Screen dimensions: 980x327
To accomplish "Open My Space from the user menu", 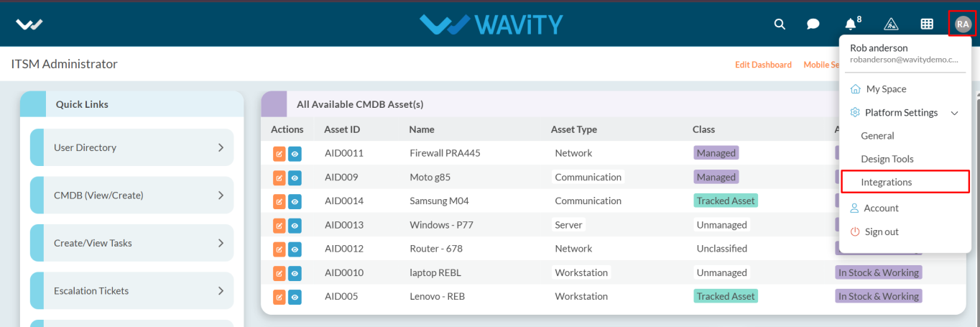I will [886, 89].
